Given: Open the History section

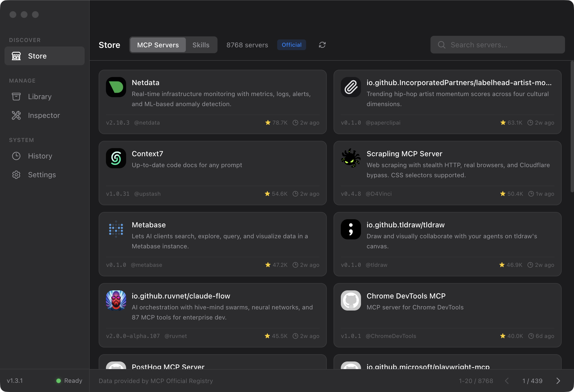Looking at the screenshot, I should [x=45, y=156].
